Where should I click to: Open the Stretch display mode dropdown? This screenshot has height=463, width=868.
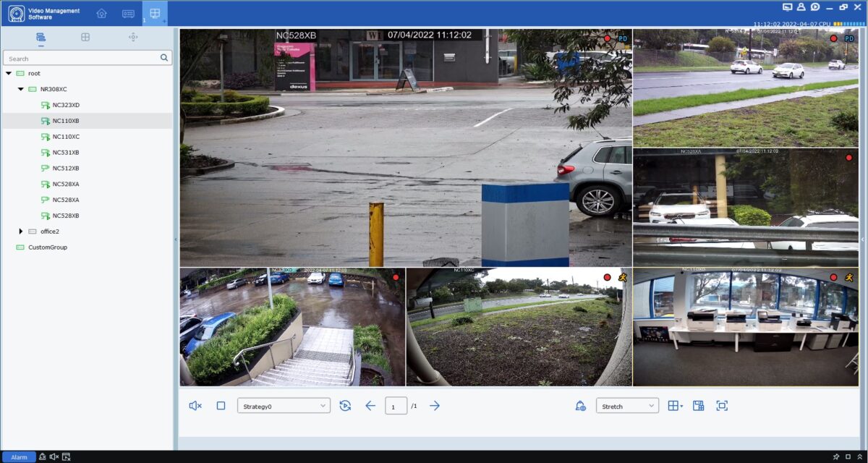(627, 406)
